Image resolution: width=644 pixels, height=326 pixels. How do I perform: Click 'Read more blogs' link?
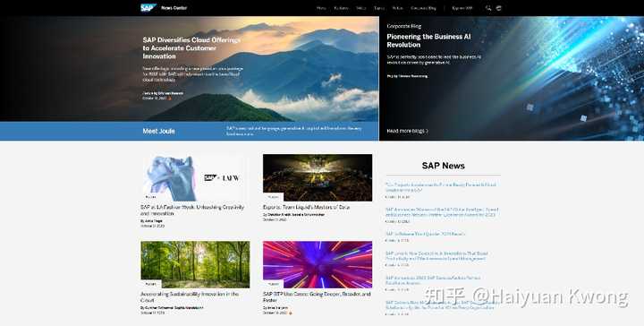pyautogui.click(x=407, y=131)
